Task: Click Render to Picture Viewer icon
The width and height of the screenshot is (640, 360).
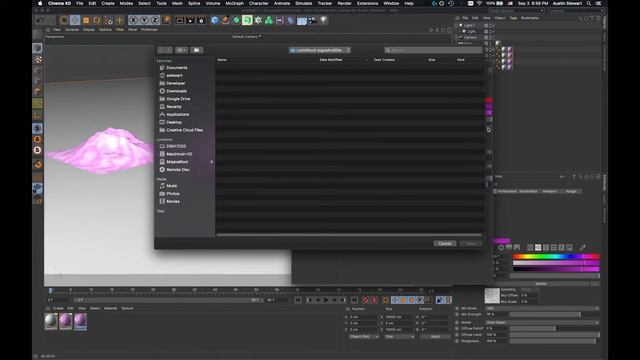Action: [x=190, y=20]
